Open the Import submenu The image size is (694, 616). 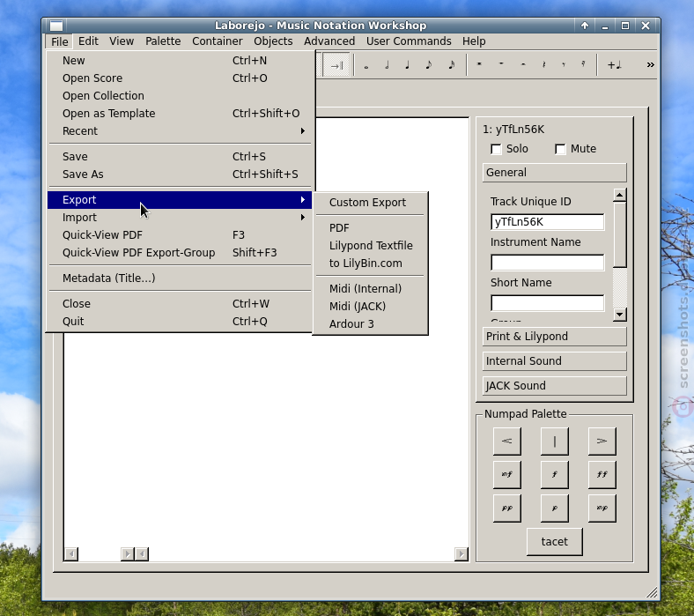pos(180,218)
